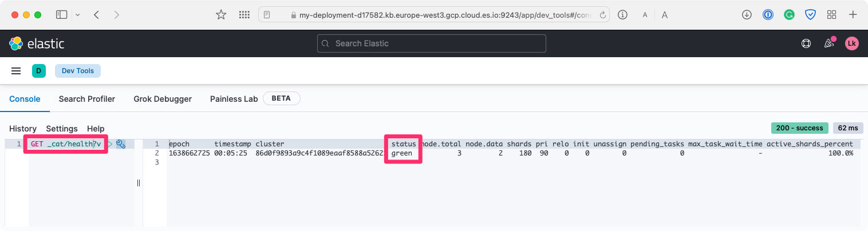This screenshot has width=868, height=231.
Task: Bookmark page with the star icon
Action: [221, 15]
